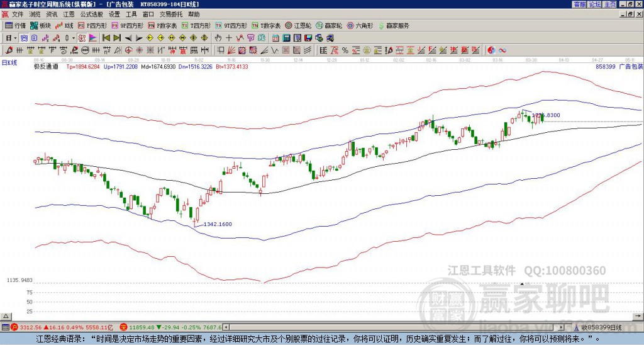Open the 江恩 menu
Screen dimensions: 644x345
(x=69, y=14)
